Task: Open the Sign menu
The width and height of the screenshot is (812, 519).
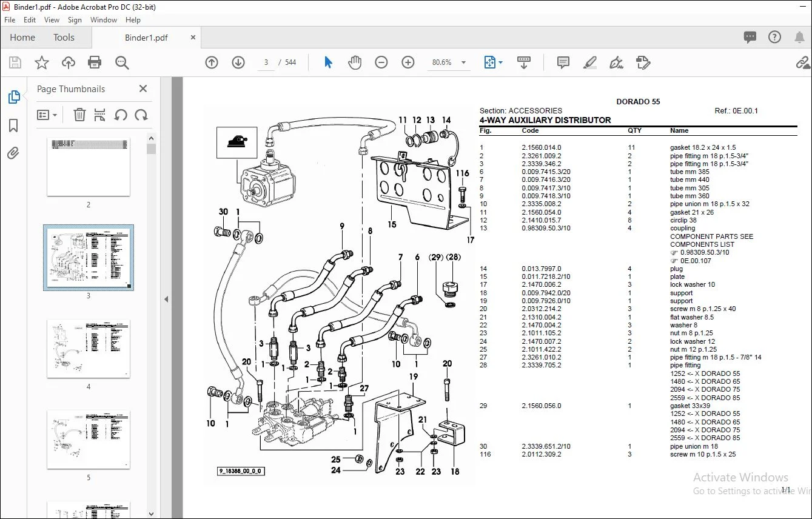Action: 75,20
